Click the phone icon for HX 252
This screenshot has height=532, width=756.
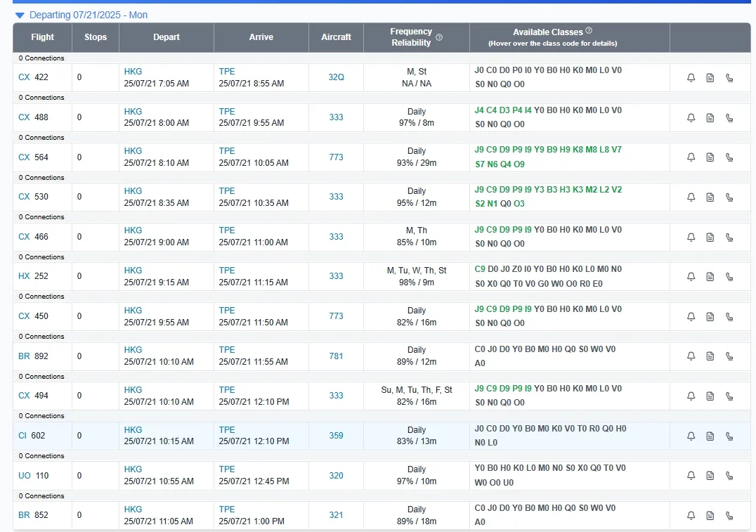point(729,277)
